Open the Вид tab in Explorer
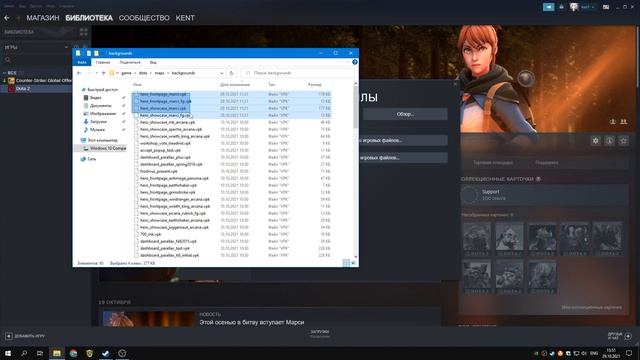The height and width of the screenshot is (360, 640). 153,62
